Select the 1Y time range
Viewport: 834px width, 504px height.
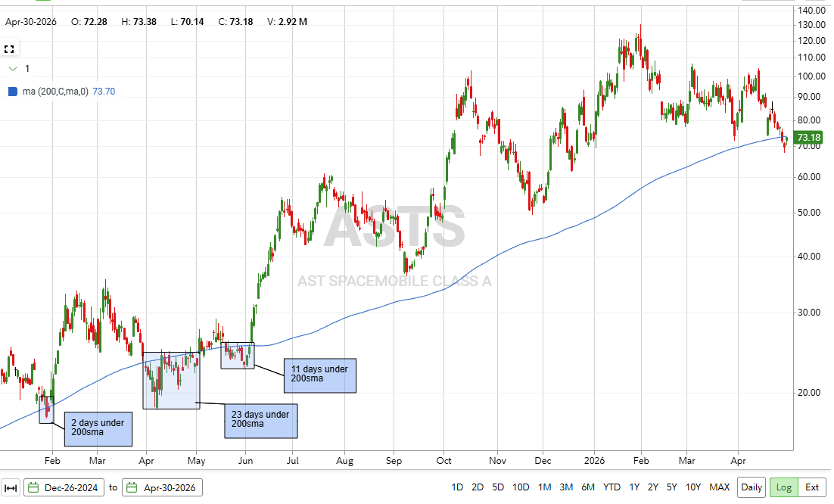(634, 487)
